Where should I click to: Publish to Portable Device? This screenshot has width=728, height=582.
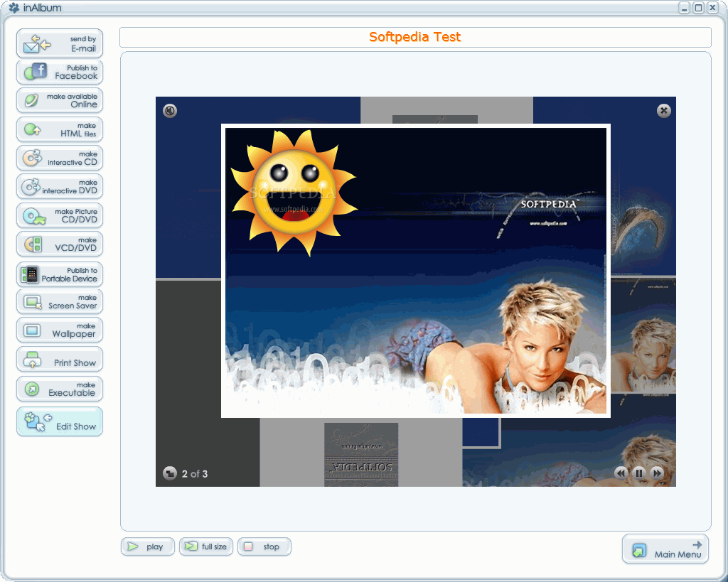click(60, 274)
